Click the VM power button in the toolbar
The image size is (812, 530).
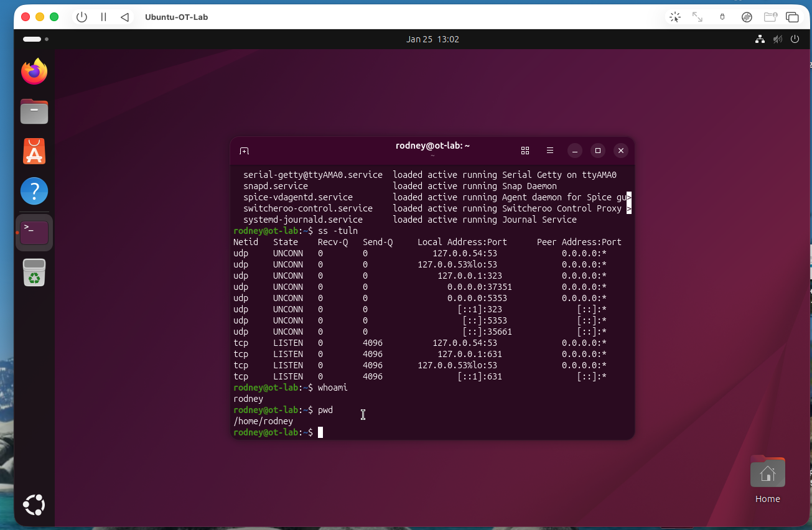point(82,17)
